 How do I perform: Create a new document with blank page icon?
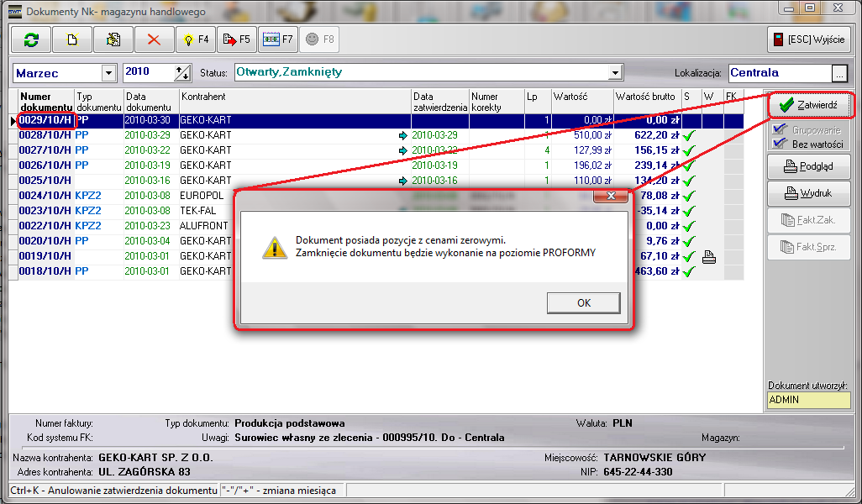coord(72,39)
